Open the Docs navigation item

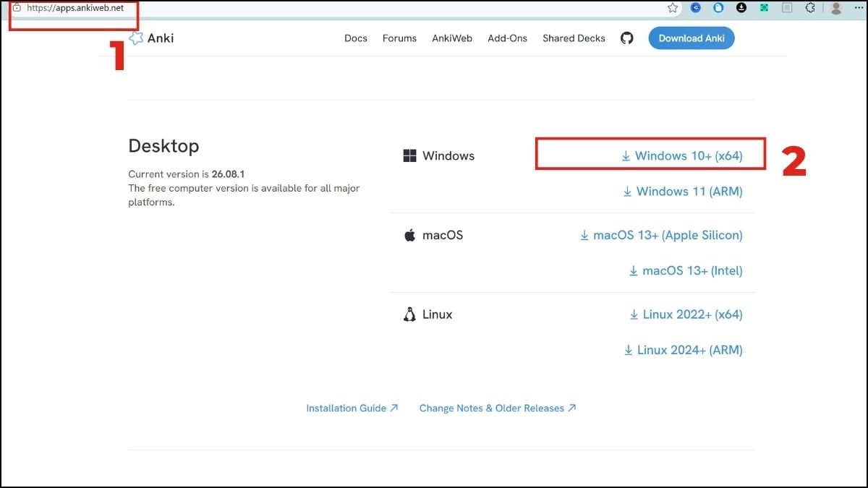(356, 38)
